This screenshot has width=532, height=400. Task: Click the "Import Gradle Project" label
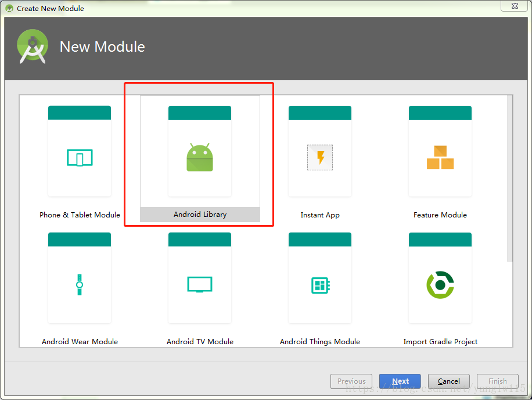(440, 342)
